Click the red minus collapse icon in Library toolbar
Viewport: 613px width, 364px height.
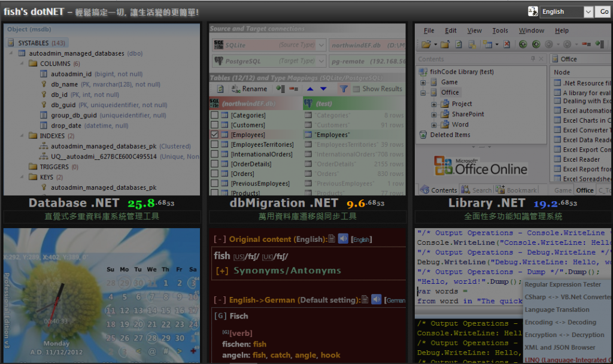586,44
